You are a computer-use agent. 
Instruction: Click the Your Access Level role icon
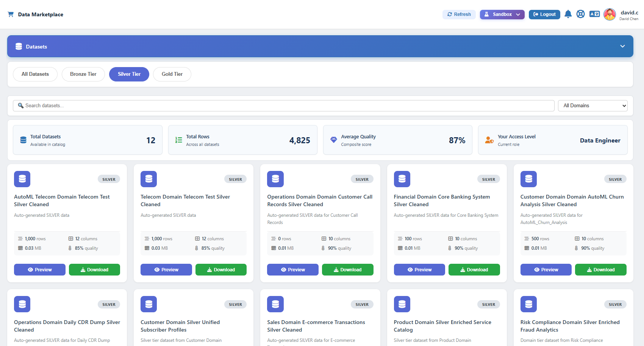tap(489, 140)
